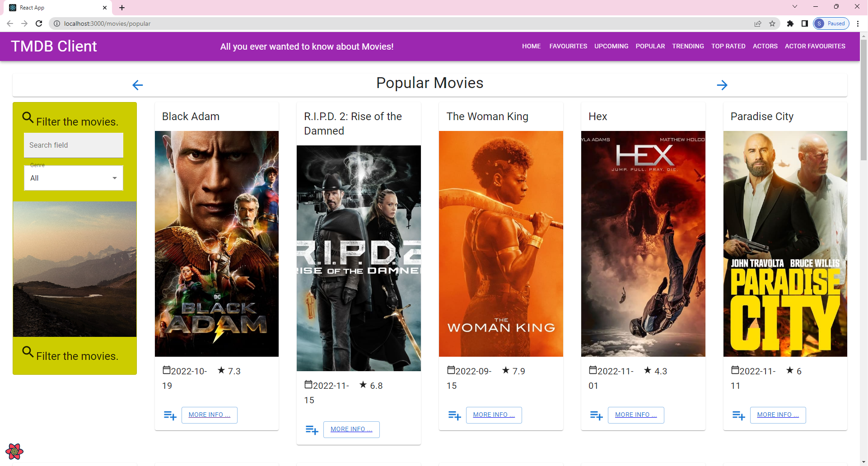Open the Genre dropdown
868x466 pixels.
click(x=74, y=178)
